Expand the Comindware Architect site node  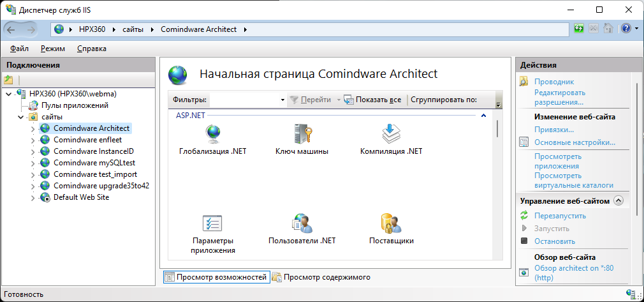[x=33, y=129]
